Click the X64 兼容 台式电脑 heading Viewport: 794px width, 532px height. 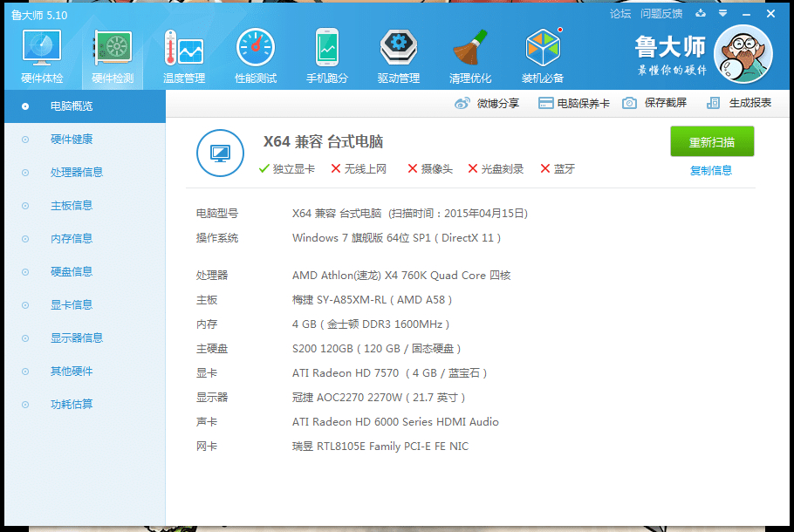click(x=323, y=141)
